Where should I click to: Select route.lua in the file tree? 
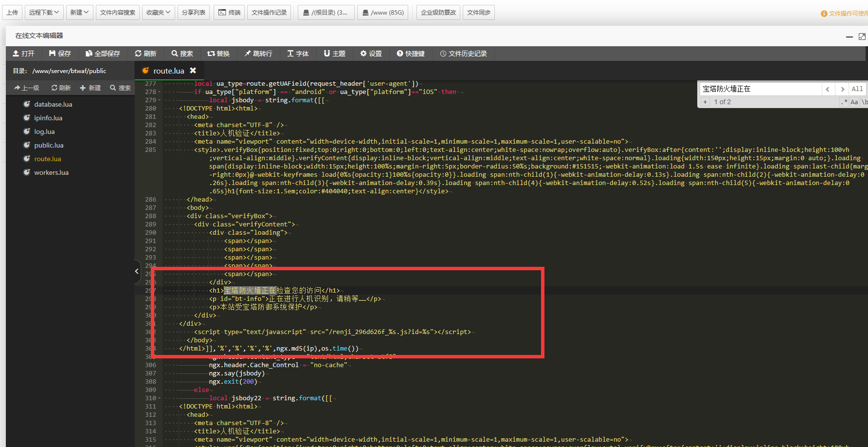(48, 159)
